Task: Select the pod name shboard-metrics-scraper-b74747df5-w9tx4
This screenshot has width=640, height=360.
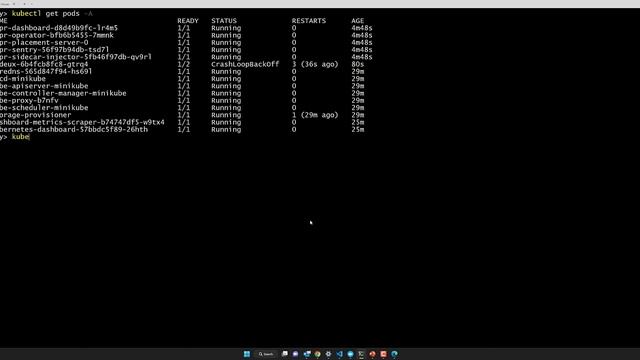Action: (82, 122)
